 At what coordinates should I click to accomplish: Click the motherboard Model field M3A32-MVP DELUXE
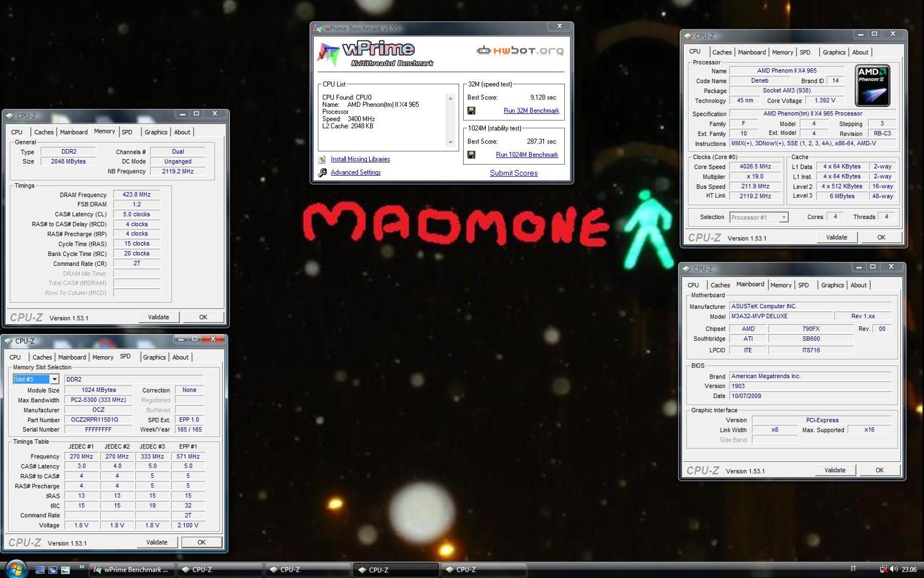click(781, 316)
